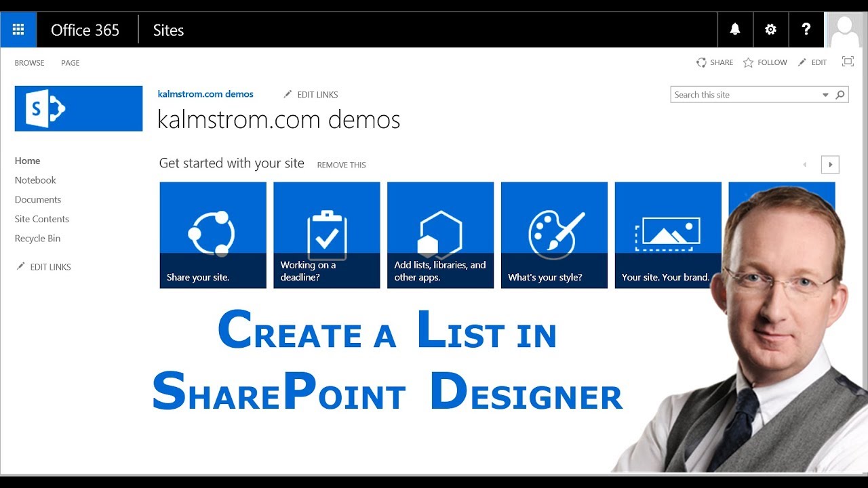This screenshot has width=868, height=488.
Task: Click the Get started with your site heading
Action: [x=232, y=163]
